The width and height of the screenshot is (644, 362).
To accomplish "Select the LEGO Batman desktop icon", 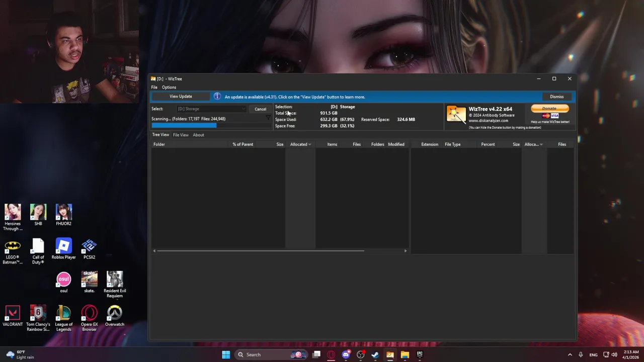I will (x=13, y=251).
